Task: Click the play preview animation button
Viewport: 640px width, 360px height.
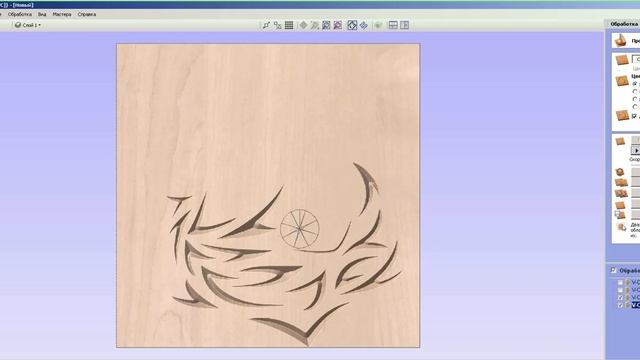Action: (636, 150)
